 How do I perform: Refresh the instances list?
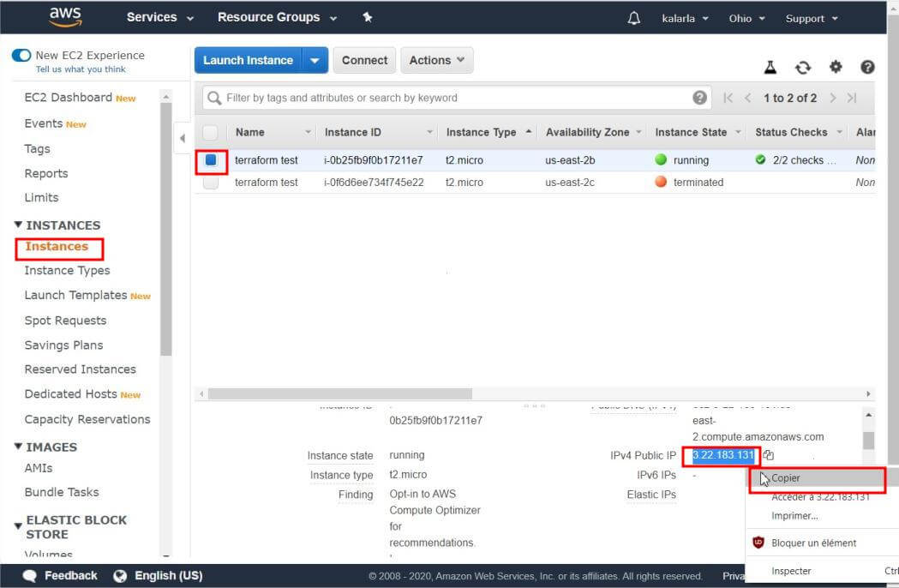coord(802,67)
